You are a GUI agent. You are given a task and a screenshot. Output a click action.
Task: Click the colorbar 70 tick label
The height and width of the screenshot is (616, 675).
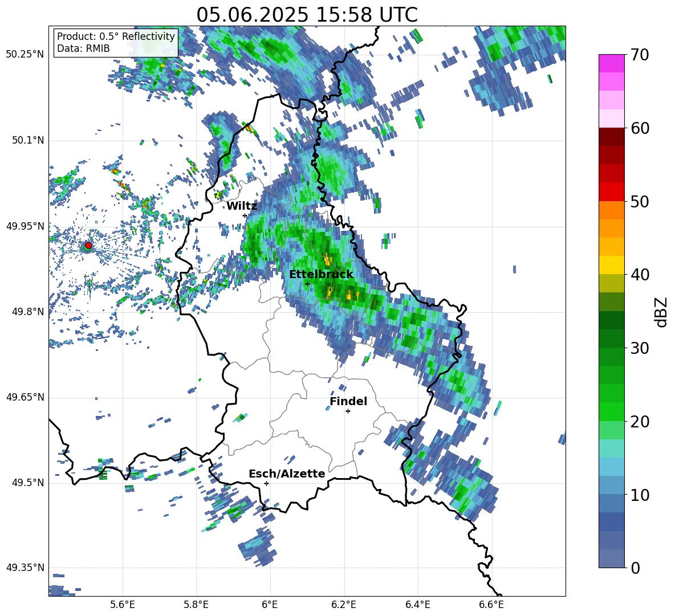640,55
